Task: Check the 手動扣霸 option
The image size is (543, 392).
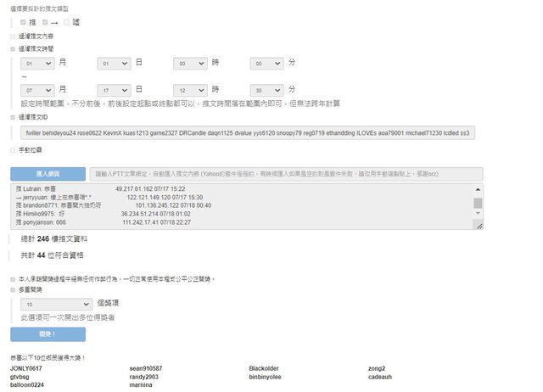Action: pyautogui.click(x=13, y=149)
